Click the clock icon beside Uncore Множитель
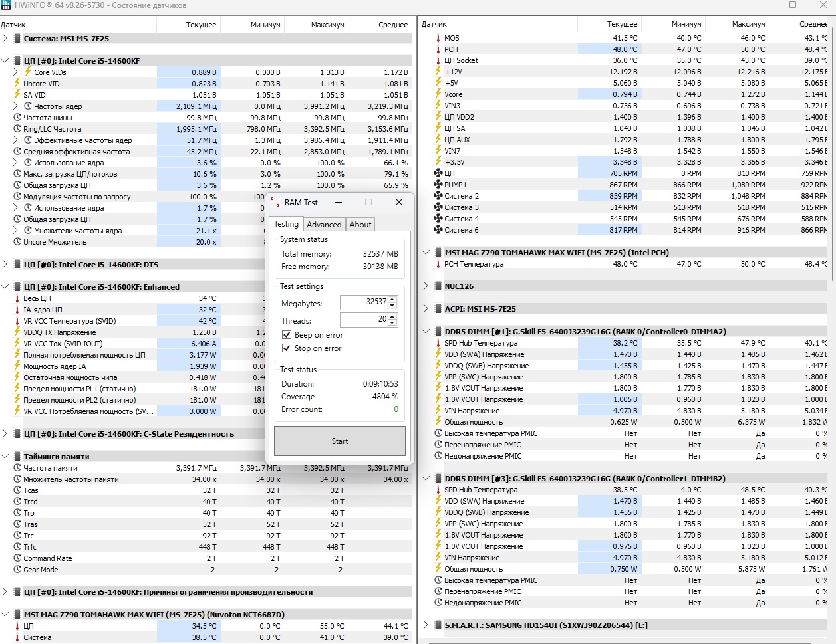 click(x=17, y=242)
